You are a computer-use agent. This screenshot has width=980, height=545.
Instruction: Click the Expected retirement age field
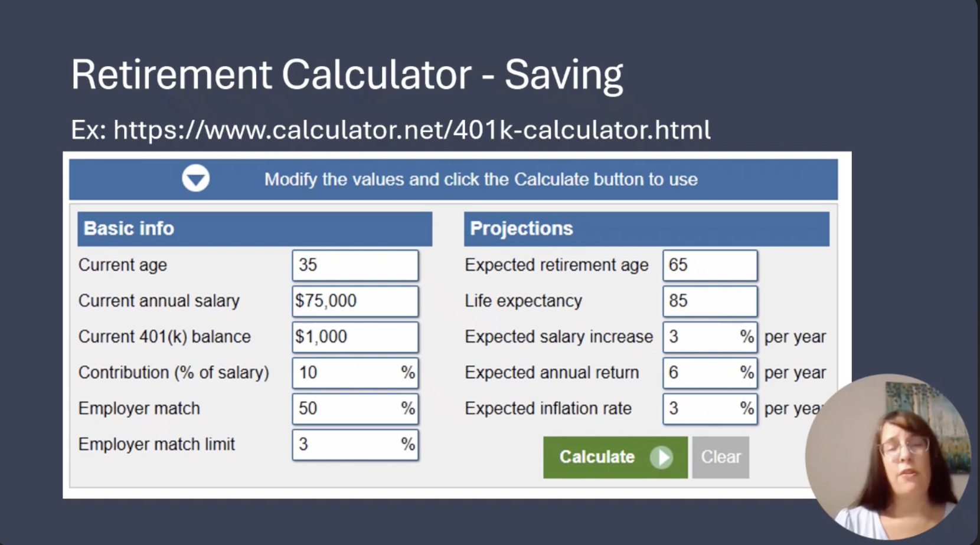[710, 265]
